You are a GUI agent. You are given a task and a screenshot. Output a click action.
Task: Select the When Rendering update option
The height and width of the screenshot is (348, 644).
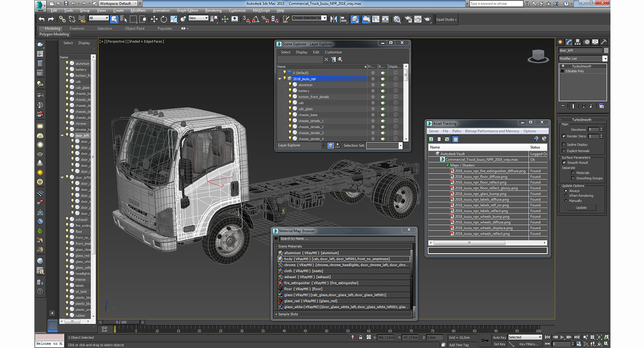click(x=566, y=196)
